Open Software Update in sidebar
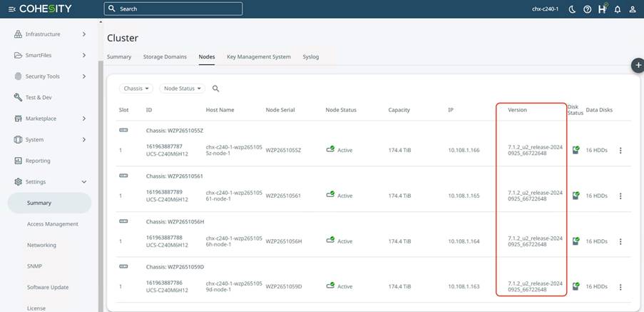Image resolution: width=644 pixels, height=312 pixels. tap(48, 287)
